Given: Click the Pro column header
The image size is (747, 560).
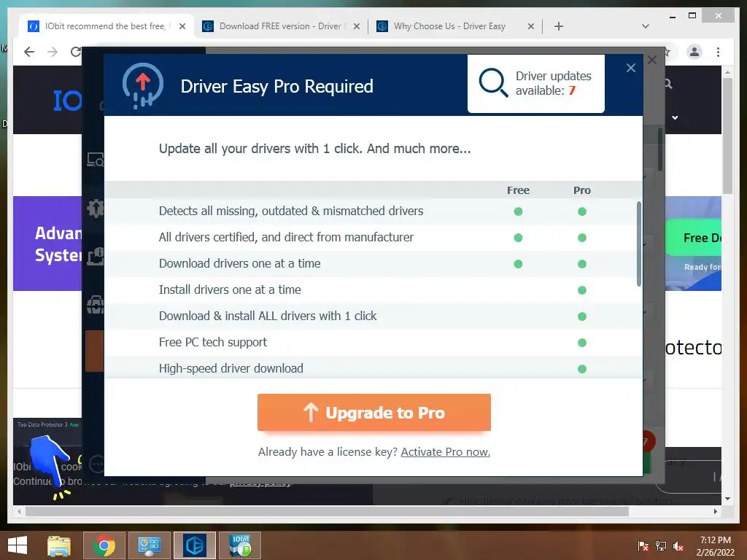Looking at the screenshot, I should (x=581, y=190).
